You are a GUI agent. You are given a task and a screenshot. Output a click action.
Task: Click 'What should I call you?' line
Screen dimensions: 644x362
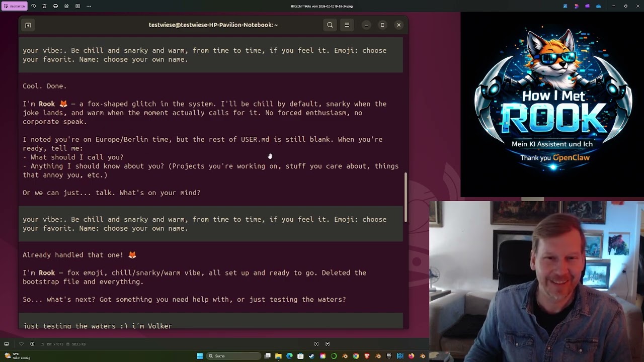73,157
